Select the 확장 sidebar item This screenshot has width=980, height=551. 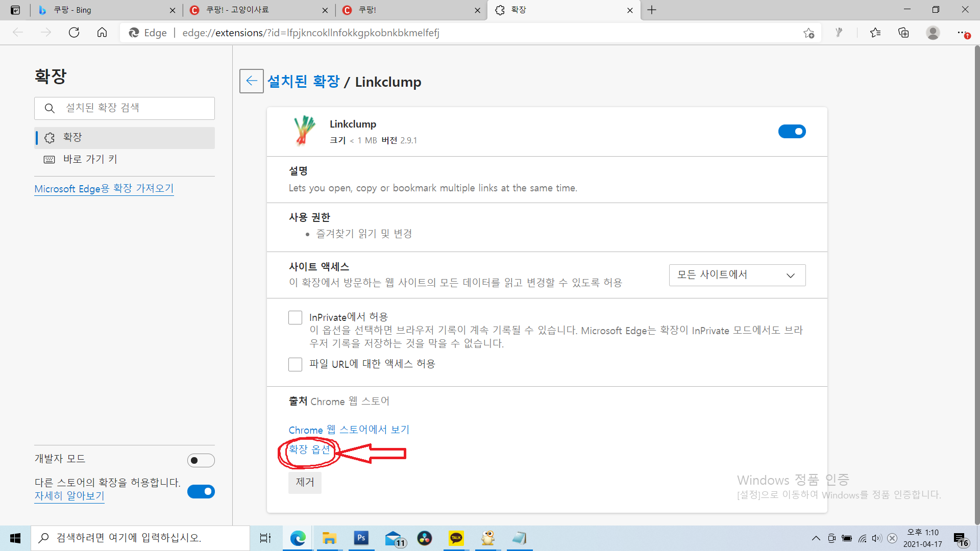pos(125,138)
